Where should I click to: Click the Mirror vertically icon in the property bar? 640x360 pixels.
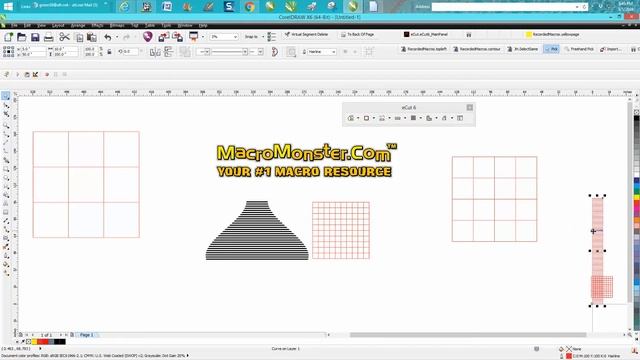click(x=169, y=52)
